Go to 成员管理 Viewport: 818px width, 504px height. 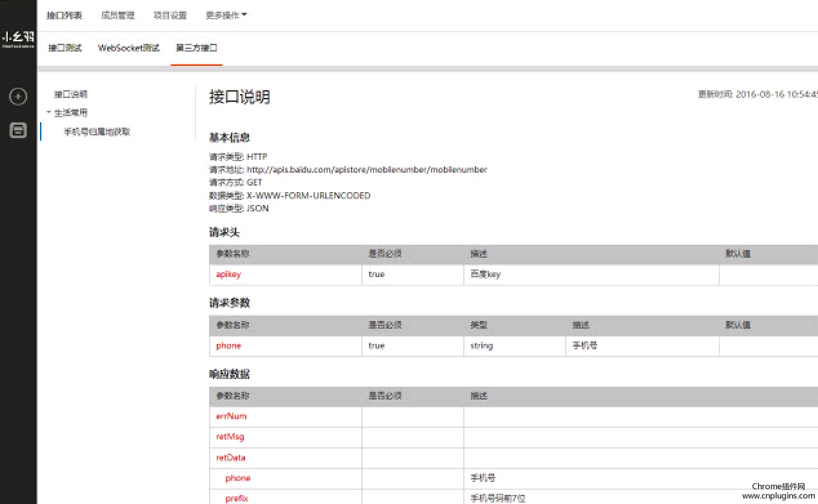pyautogui.click(x=117, y=15)
